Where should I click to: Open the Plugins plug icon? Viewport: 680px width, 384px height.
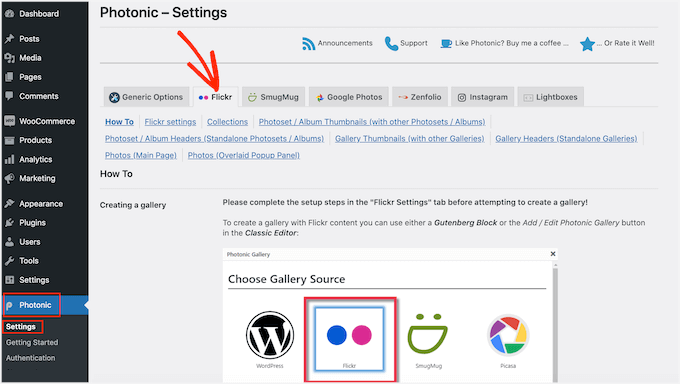point(10,223)
